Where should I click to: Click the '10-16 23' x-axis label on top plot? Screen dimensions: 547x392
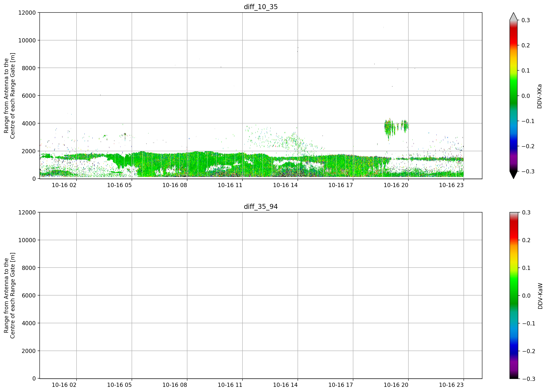click(x=451, y=185)
